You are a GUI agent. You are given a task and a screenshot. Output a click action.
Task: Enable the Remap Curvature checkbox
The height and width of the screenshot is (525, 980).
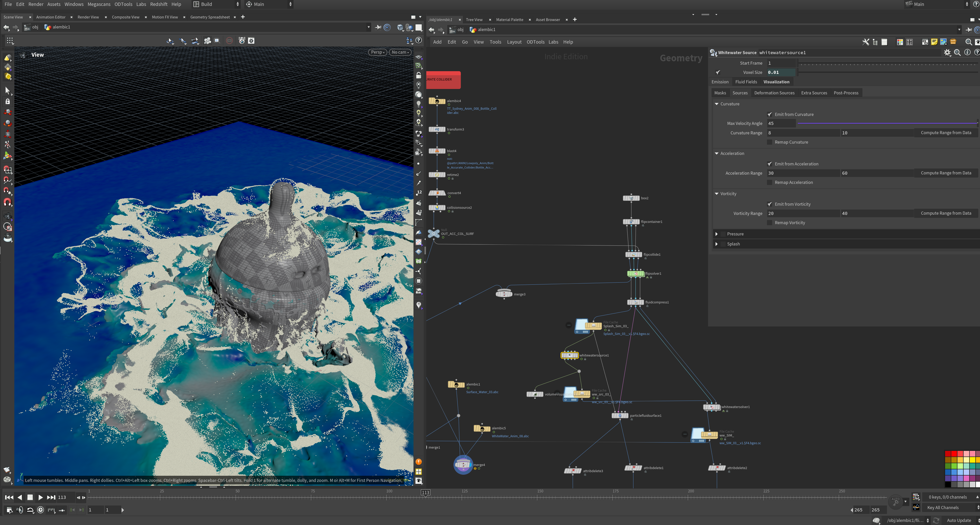tap(770, 142)
